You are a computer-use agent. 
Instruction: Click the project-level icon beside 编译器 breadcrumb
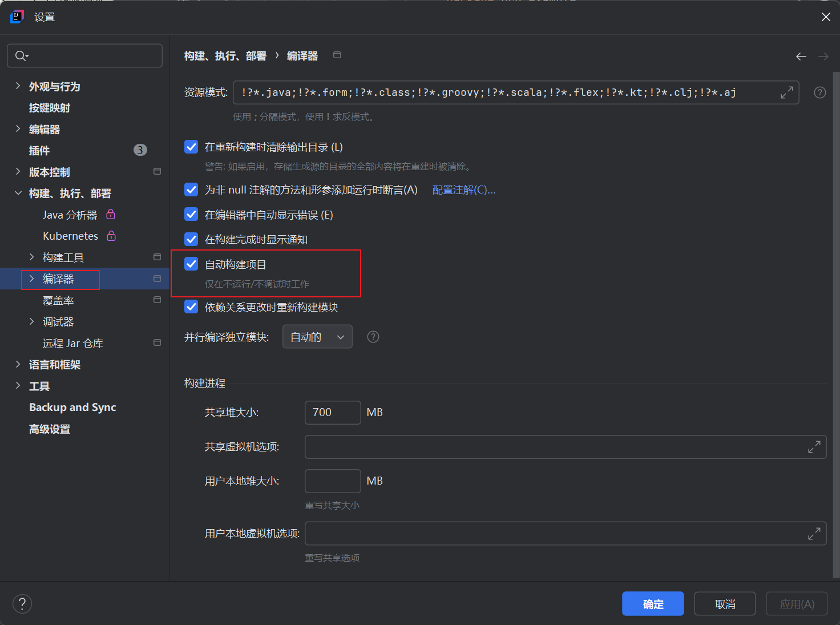point(337,55)
